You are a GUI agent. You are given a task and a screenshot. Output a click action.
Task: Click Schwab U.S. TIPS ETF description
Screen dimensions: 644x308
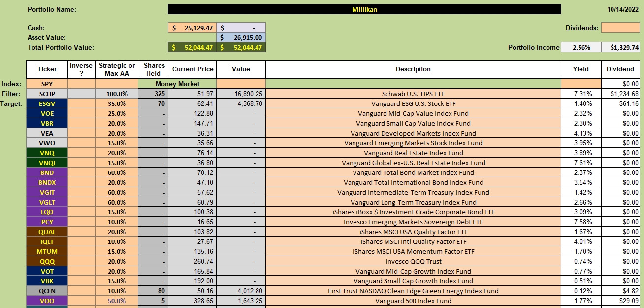[x=413, y=94]
